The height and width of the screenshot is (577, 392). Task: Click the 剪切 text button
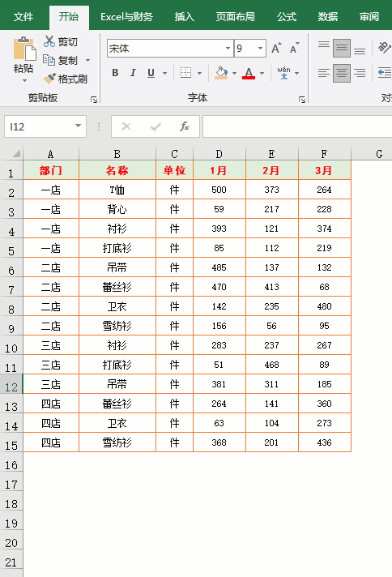pyautogui.click(x=68, y=41)
